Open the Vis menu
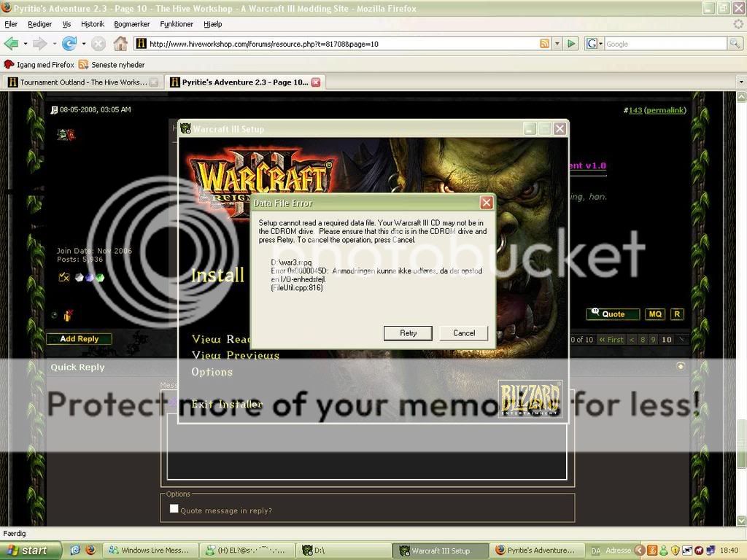Viewport: 747px width, 560px height. [x=66, y=24]
